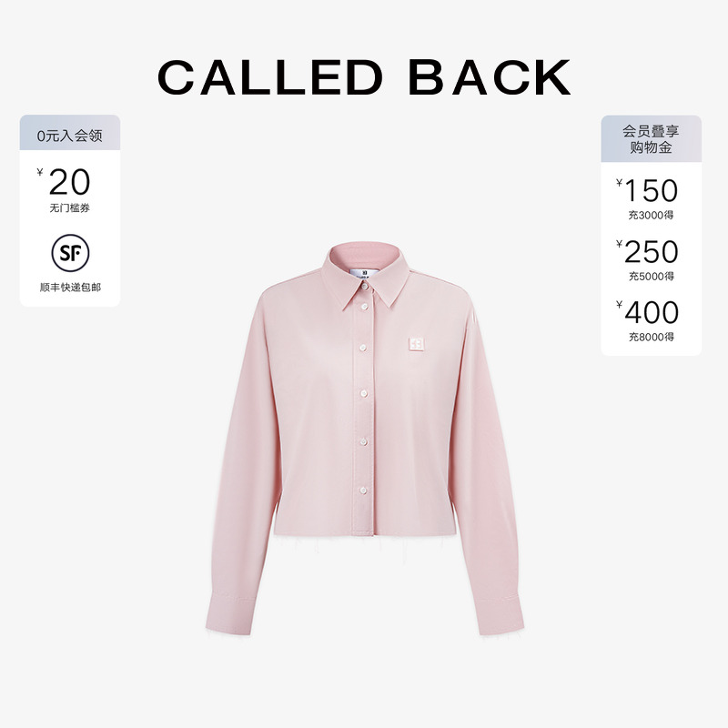Click the 充8000得 caption text
The height and width of the screenshot is (728, 728).
(651, 337)
